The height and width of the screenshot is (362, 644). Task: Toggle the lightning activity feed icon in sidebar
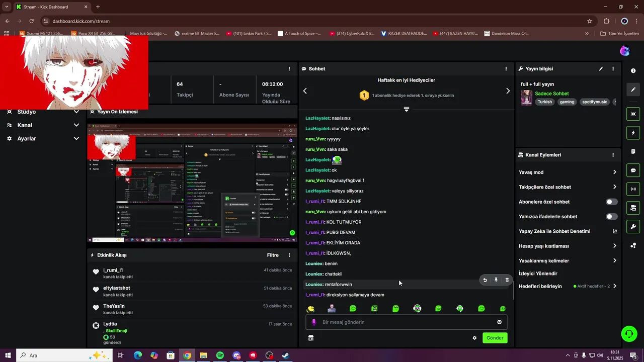pos(633,133)
